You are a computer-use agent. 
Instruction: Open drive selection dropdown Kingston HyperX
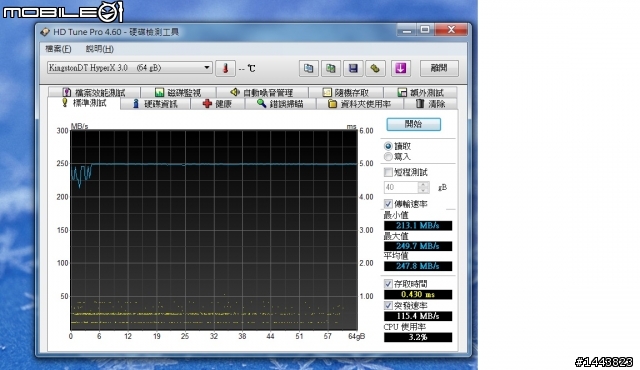[129, 68]
